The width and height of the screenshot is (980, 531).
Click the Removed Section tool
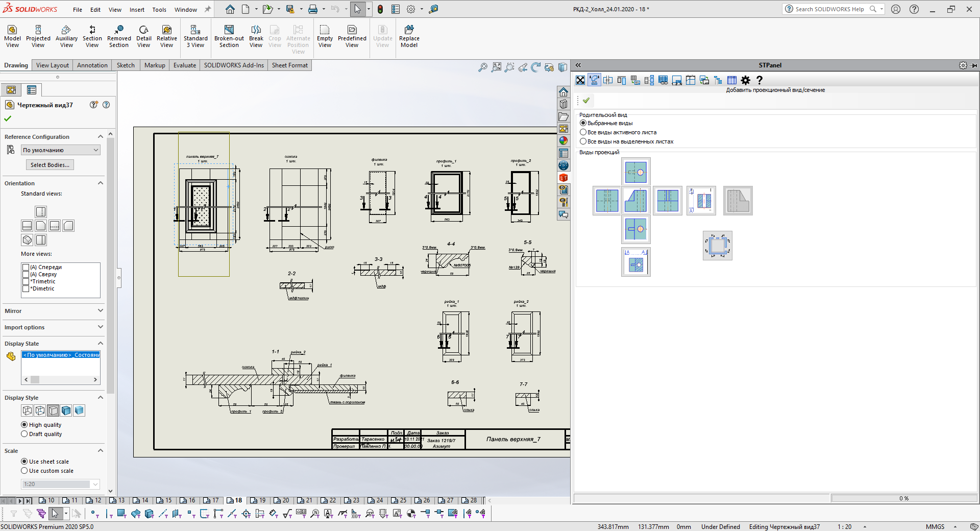coord(119,36)
